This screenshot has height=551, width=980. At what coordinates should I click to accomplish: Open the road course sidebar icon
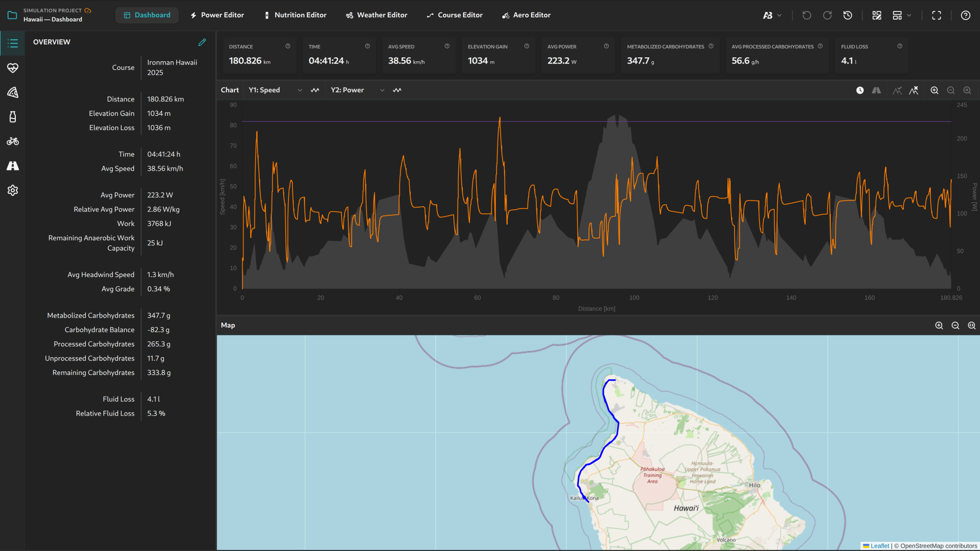point(13,165)
